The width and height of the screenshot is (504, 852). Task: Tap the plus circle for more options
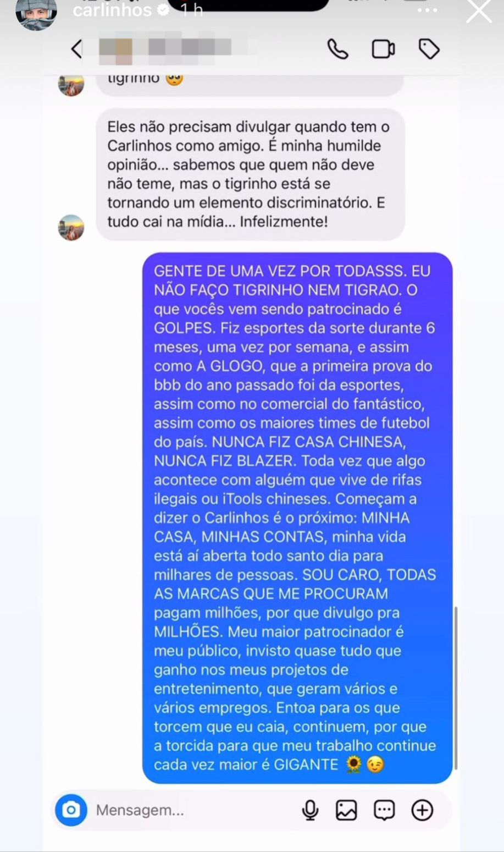[x=422, y=810]
